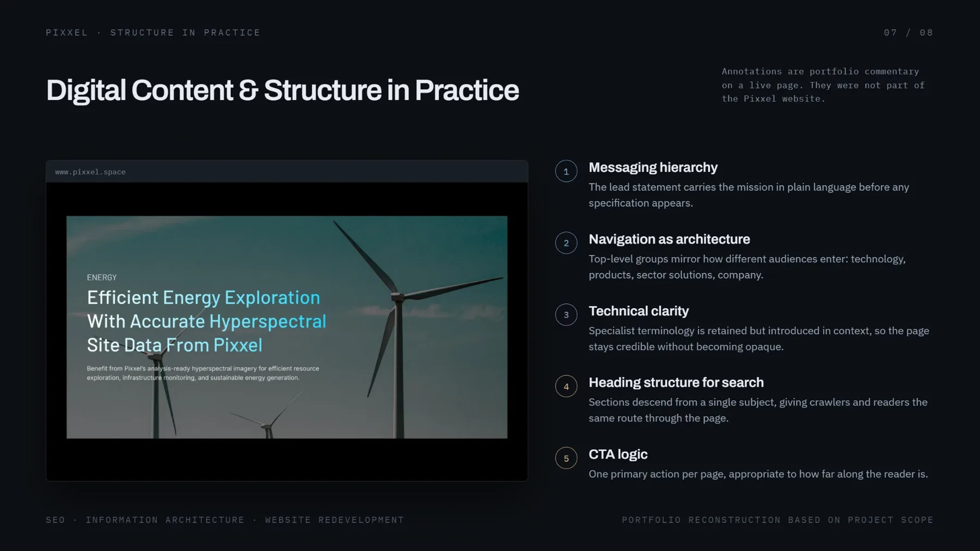Click the 'Specialist terminology is retained' description
The image size is (980, 551).
(x=759, y=339)
